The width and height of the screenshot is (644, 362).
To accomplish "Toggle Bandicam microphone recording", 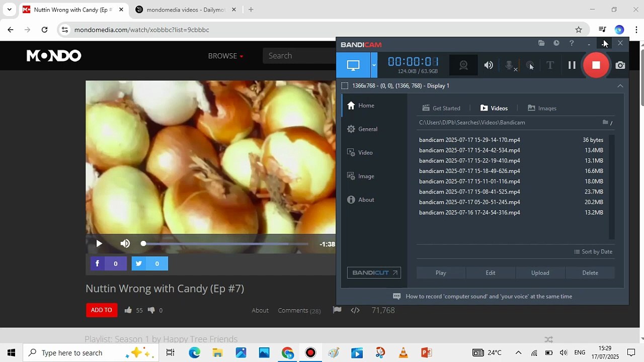I will point(510,65).
